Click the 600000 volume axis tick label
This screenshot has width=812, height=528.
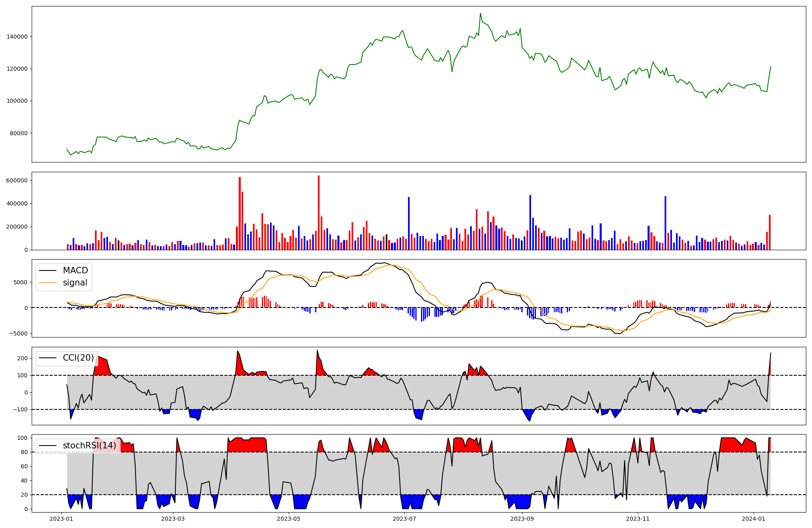tap(17, 180)
